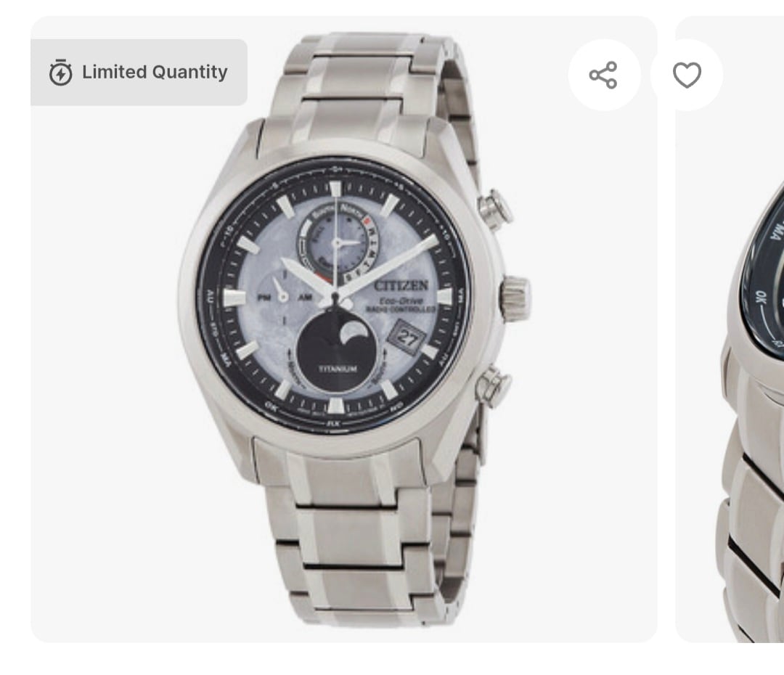784x675 pixels.
Task: Click the share icon
Action: click(x=603, y=75)
